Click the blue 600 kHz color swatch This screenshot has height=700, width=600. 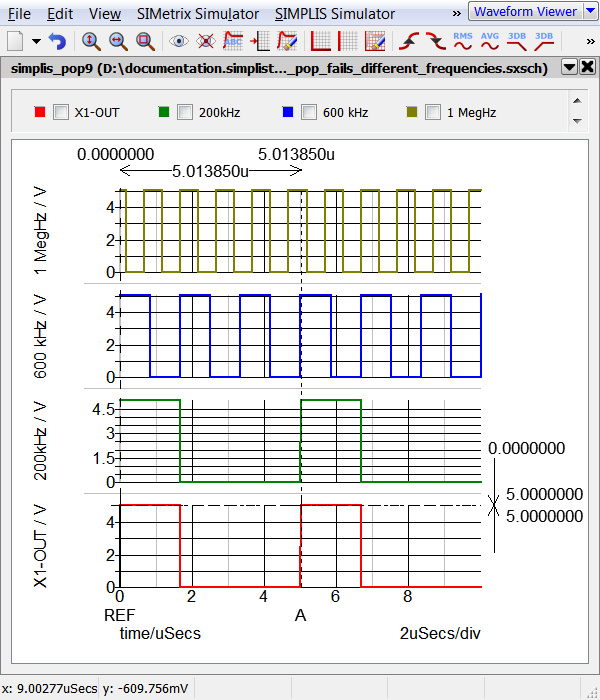(287, 112)
